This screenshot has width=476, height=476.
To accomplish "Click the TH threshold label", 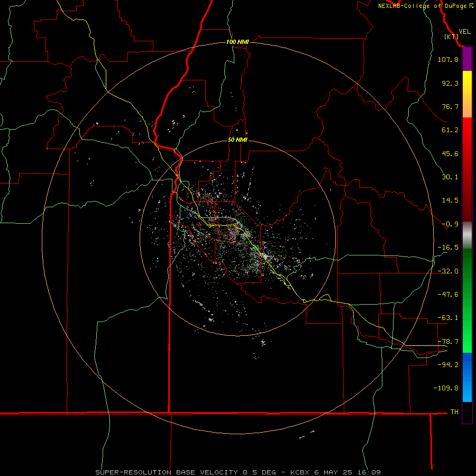I will (454, 412).
